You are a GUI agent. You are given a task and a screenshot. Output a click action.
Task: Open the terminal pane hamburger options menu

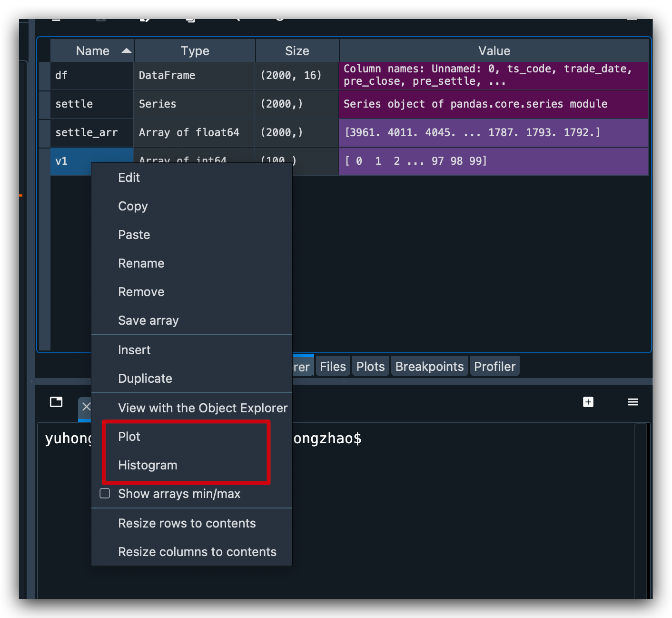pos(632,402)
